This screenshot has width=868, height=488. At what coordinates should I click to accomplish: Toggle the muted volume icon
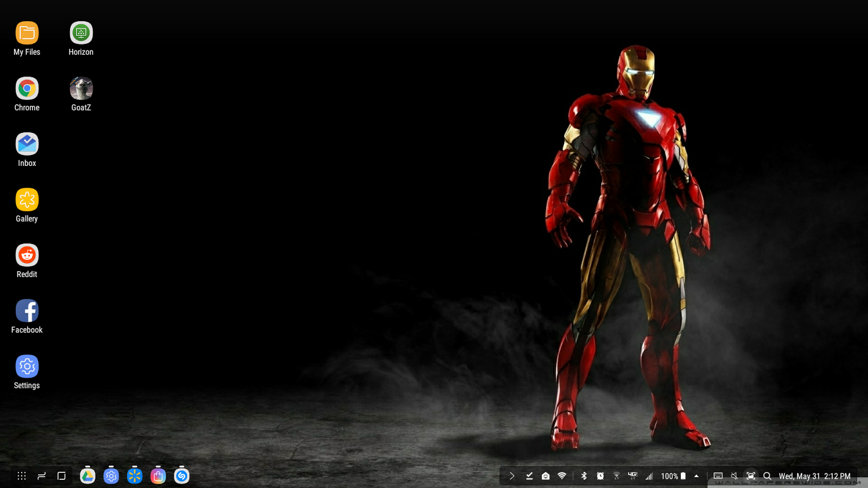click(735, 476)
